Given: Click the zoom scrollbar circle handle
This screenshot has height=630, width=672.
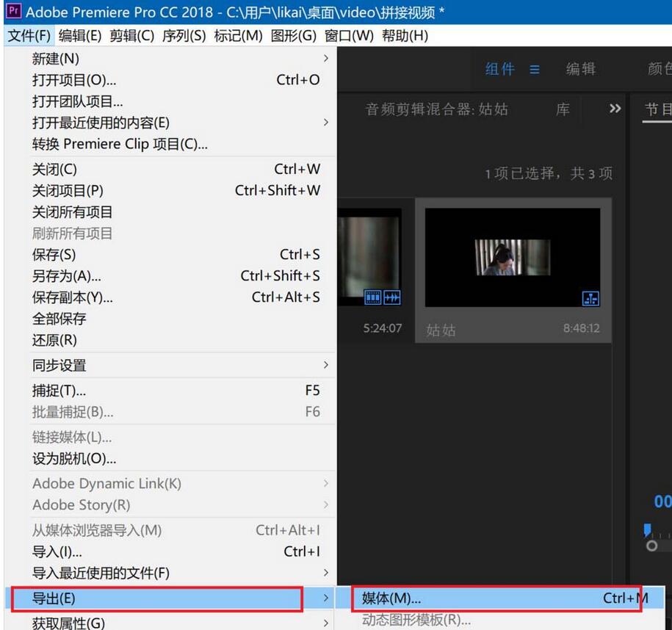Looking at the screenshot, I should coord(651,546).
